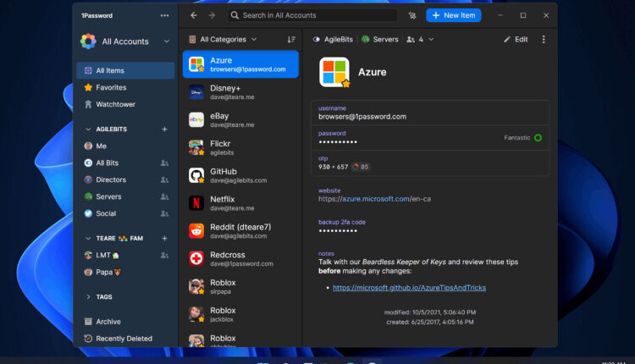Click the modified date text

coord(429,312)
